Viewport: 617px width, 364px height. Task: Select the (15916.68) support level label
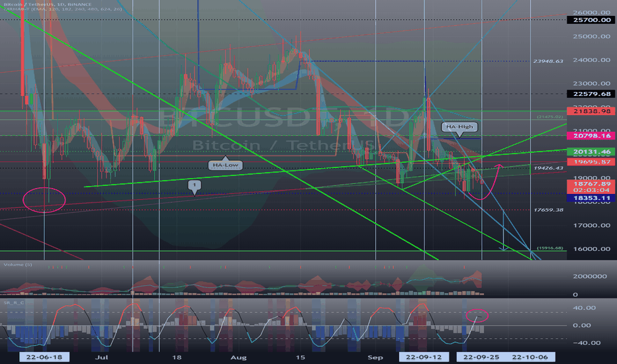[x=549, y=248]
